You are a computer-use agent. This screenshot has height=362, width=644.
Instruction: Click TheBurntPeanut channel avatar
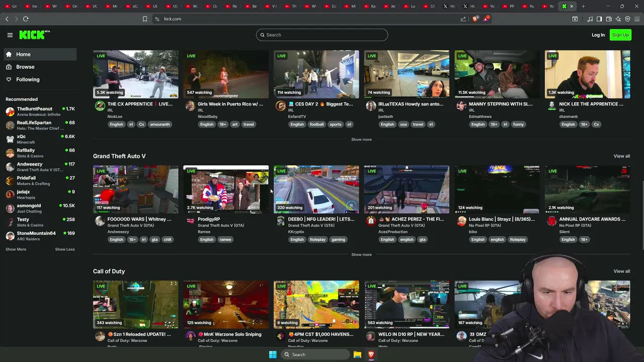click(x=10, y=111)
